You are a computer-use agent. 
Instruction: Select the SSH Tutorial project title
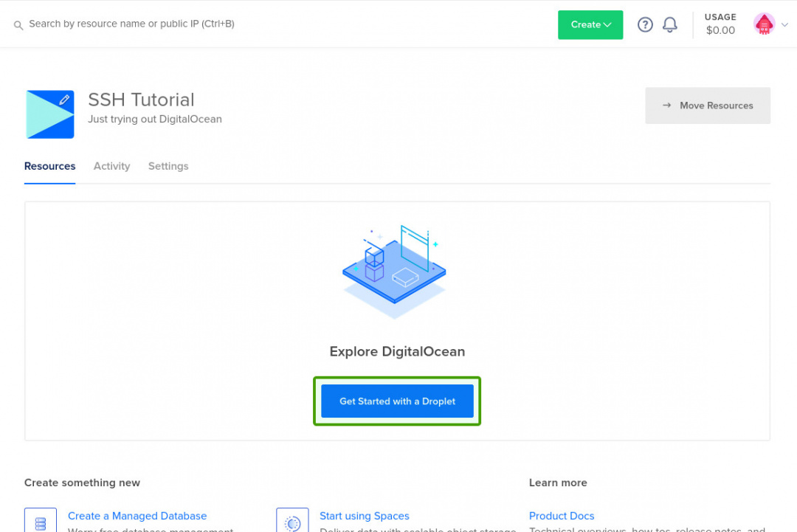coord(141,100)
